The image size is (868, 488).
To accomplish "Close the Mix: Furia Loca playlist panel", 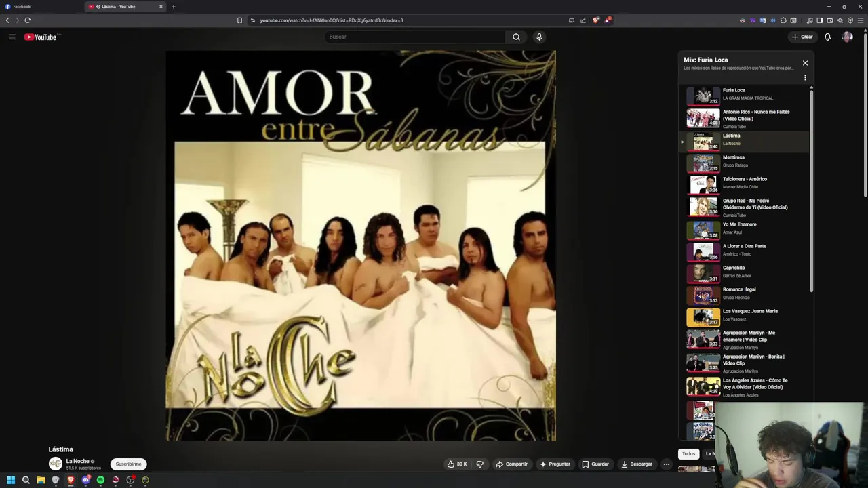I will (805, 63).
